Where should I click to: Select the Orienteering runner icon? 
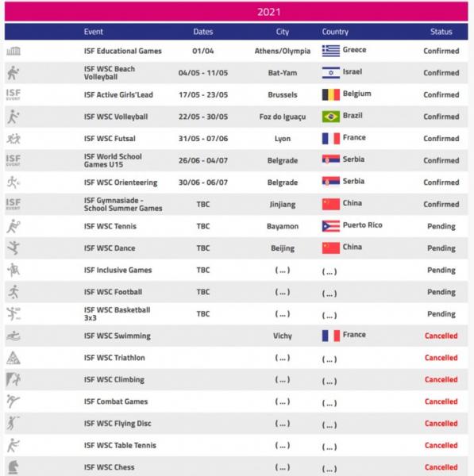13,182
